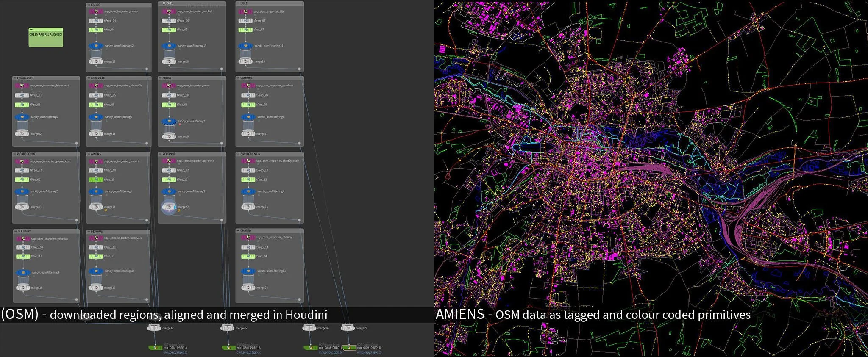
Task: Click the merge10 node label
Action: point(37,288)
